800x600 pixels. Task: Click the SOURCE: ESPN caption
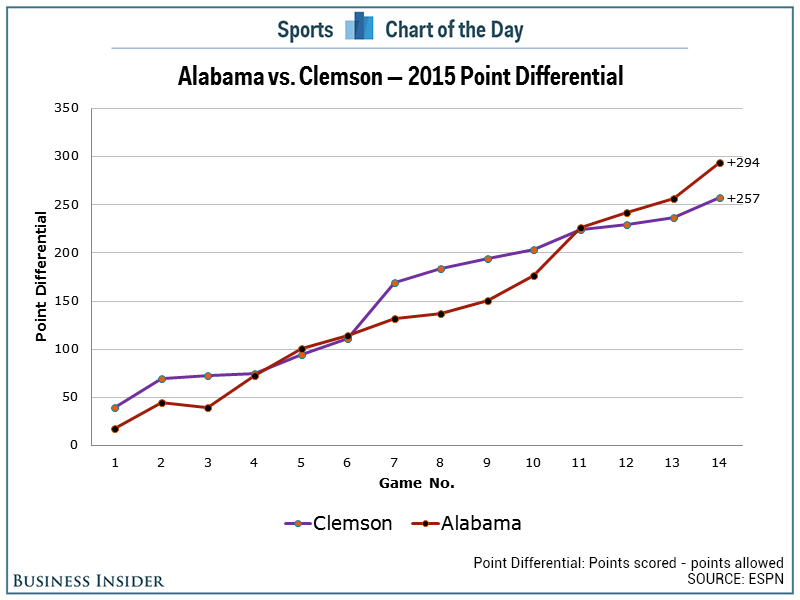click(x=735, y=579)
